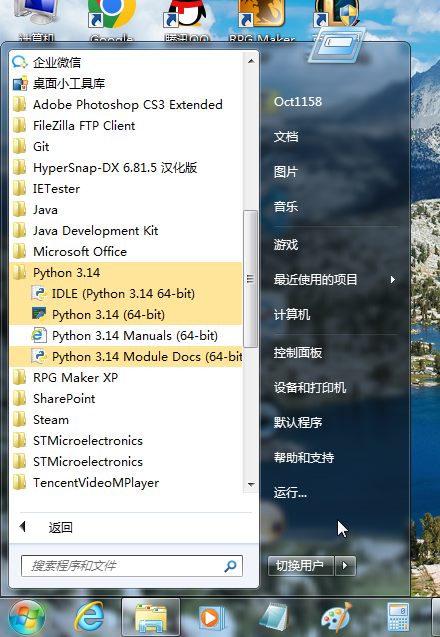This screenshot has width=440, height=637.
Task: Expand the TencentVideoMPlayer folder
Action: 126,483
